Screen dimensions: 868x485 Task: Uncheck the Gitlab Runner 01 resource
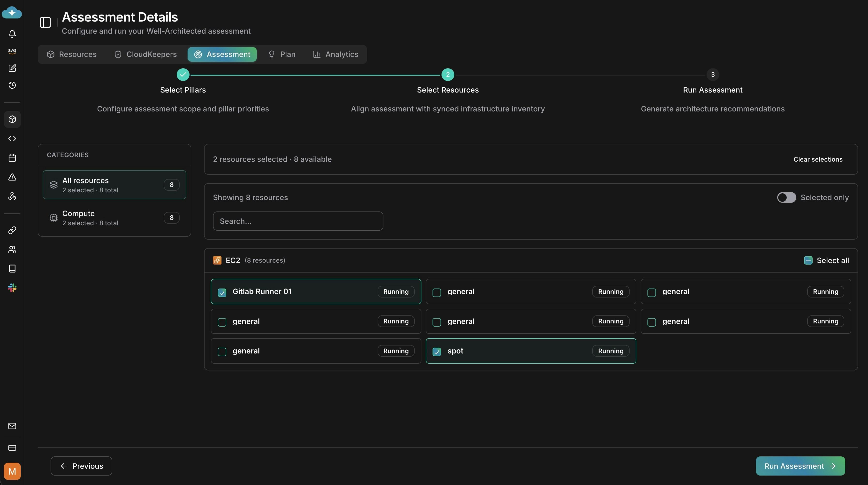point(222,293)
